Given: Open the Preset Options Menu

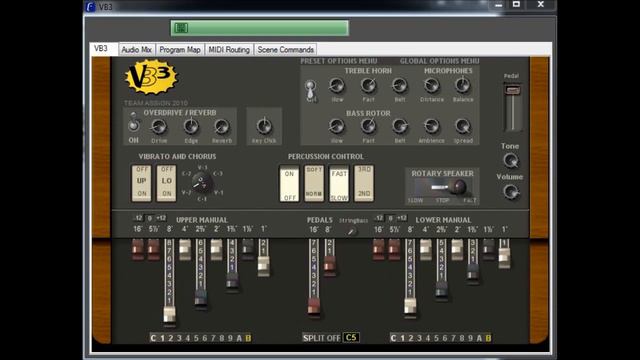Looking at the screenshot, I should 339,61.
